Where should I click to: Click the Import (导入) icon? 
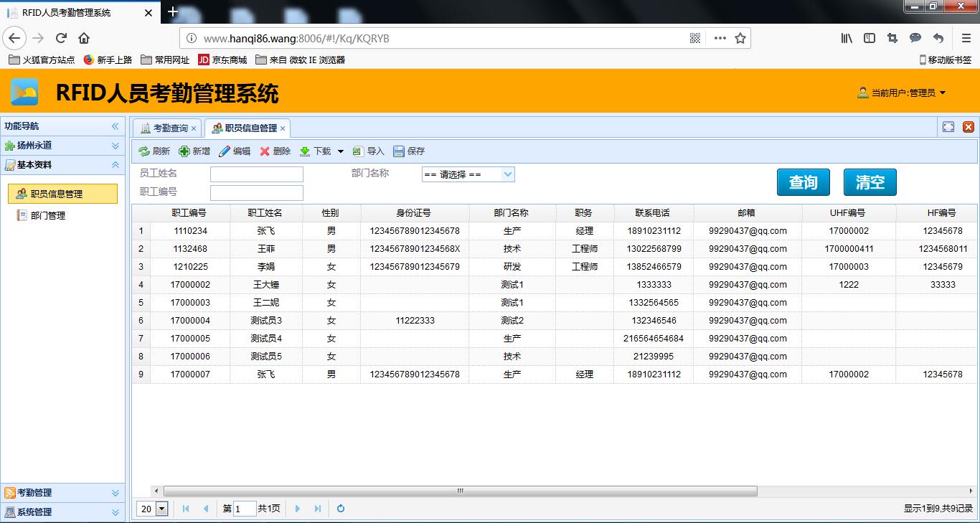pos(358,151)
